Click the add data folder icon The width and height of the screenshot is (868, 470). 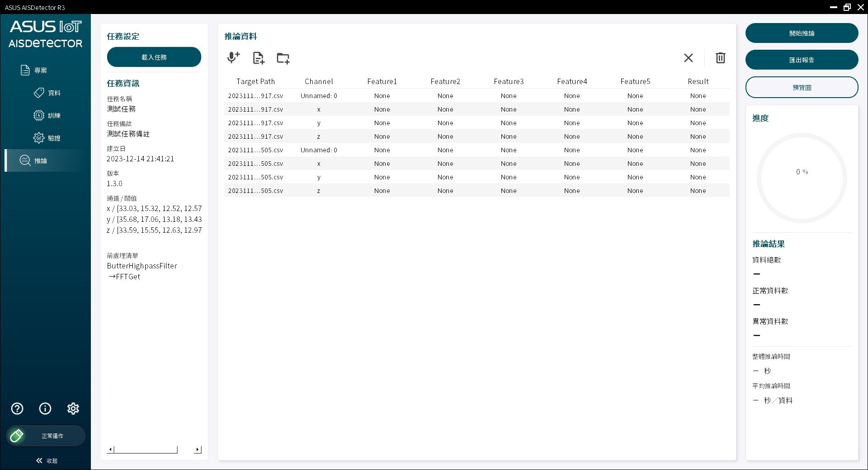click(x=283, y=58)
